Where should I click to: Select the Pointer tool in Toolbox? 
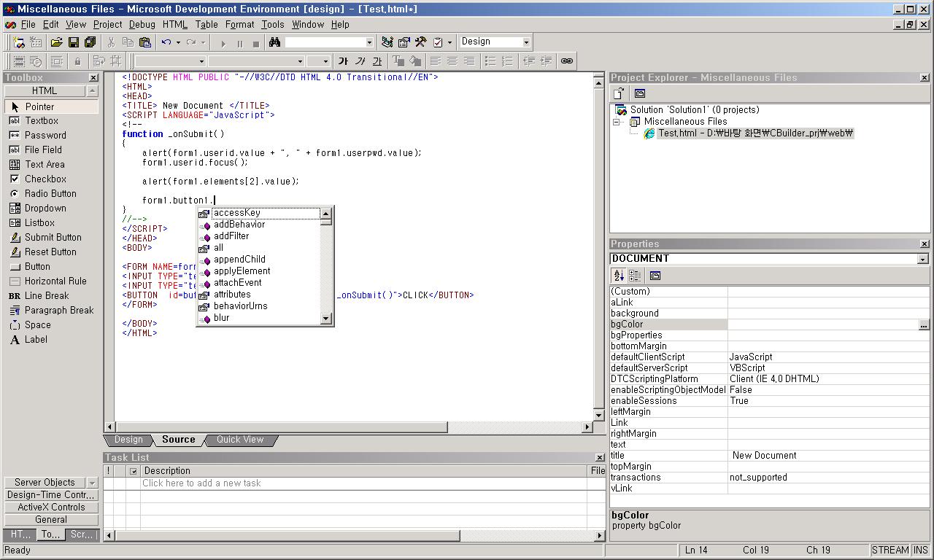click(51, 106)
